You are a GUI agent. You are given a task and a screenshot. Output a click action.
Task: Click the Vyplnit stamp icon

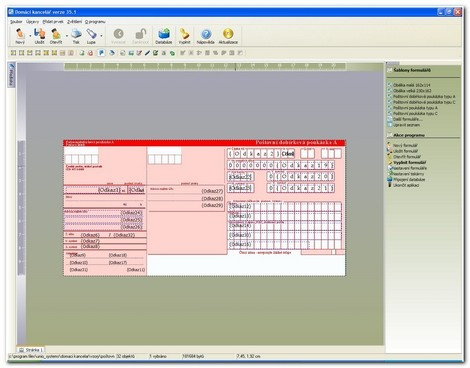point(184,34)
